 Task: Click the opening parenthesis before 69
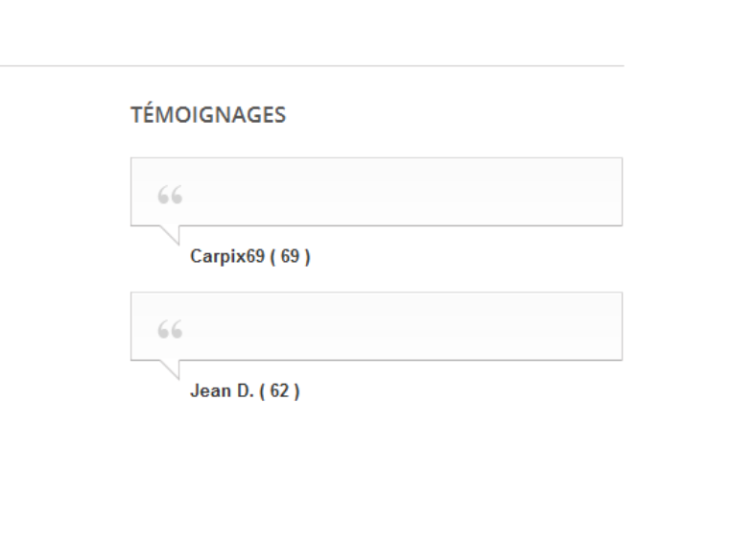point(272,257)
